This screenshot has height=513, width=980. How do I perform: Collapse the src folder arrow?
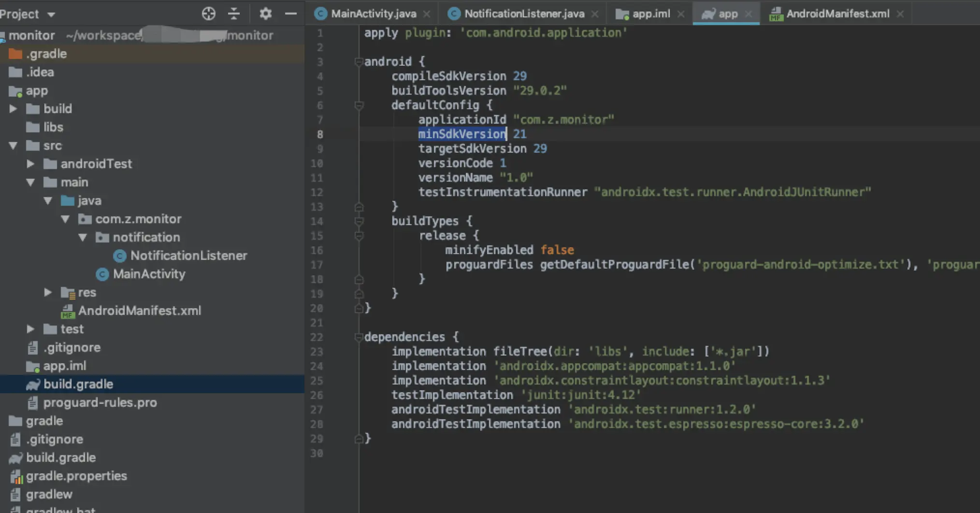click(13, 145)
